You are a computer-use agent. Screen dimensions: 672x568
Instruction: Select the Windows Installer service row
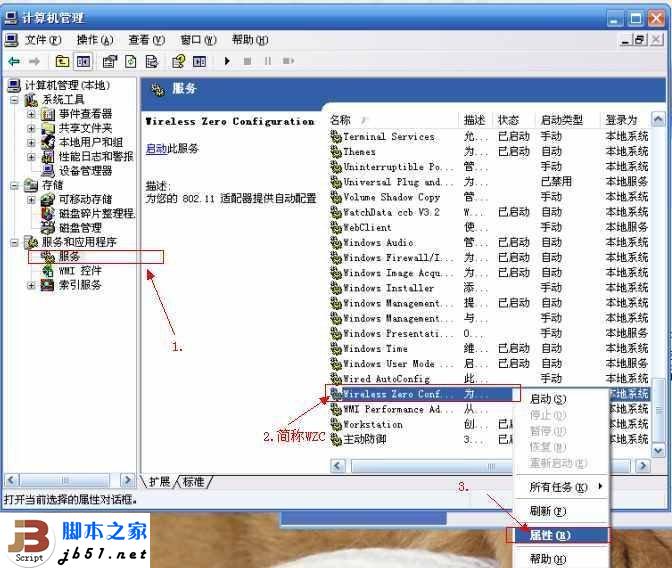[489, 288]
